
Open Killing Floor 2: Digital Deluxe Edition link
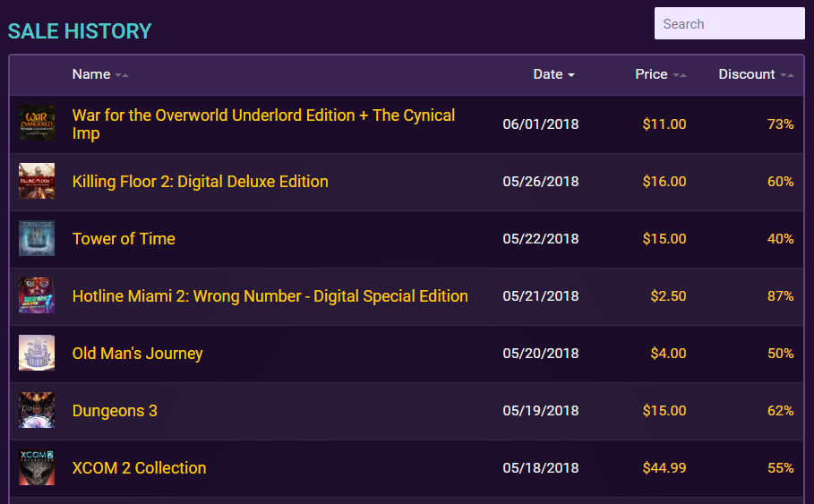tap(201, 182)
